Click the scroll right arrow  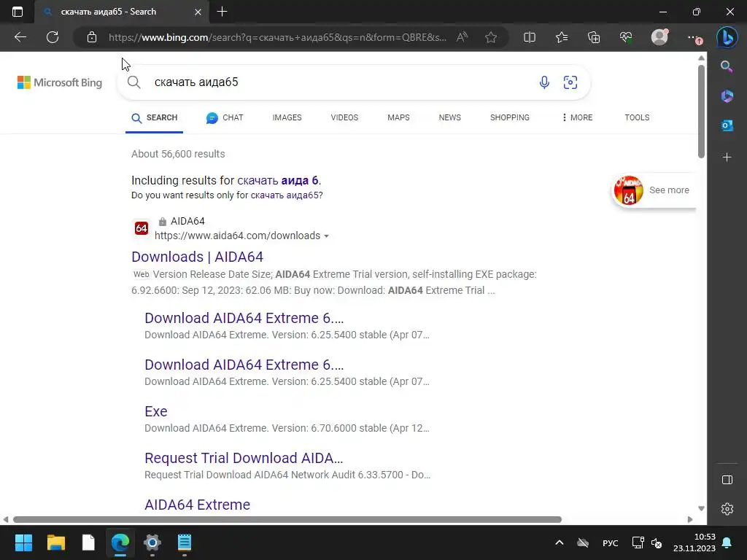click(690, 519)
